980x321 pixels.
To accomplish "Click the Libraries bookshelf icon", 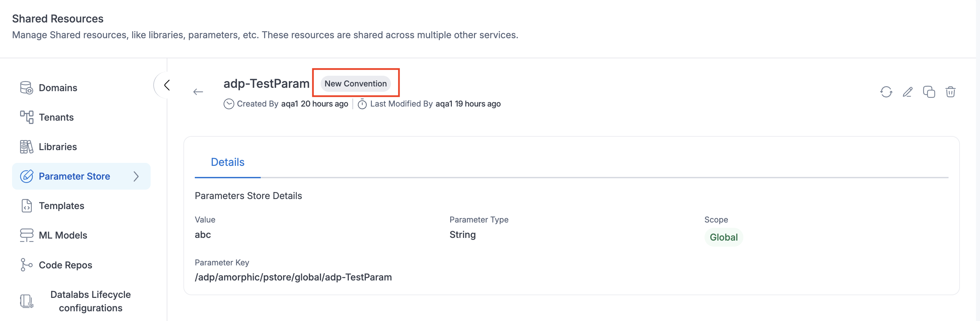I will click(27, 147).
